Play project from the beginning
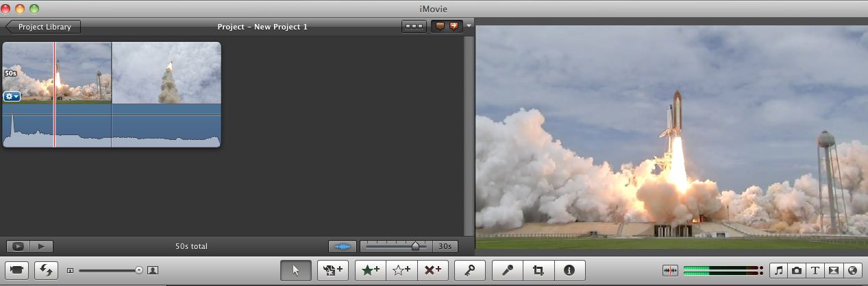Image resolution: width=868 pixels, height=286 pixels. (41, 246)
